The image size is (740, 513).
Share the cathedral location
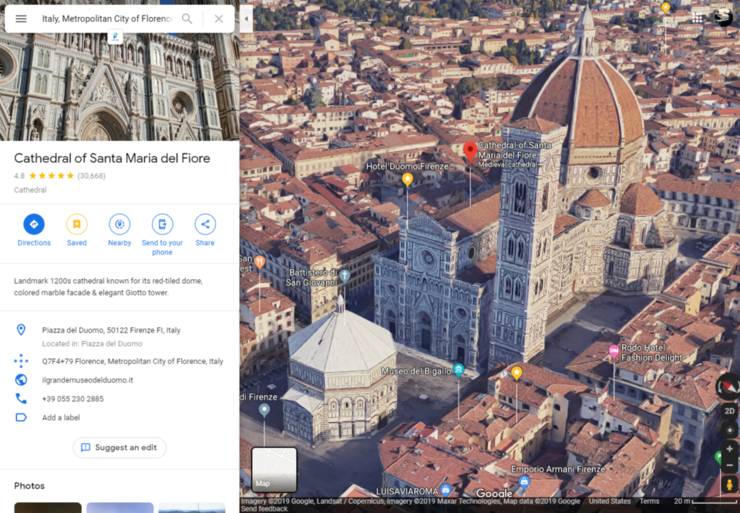coord(205,225)
